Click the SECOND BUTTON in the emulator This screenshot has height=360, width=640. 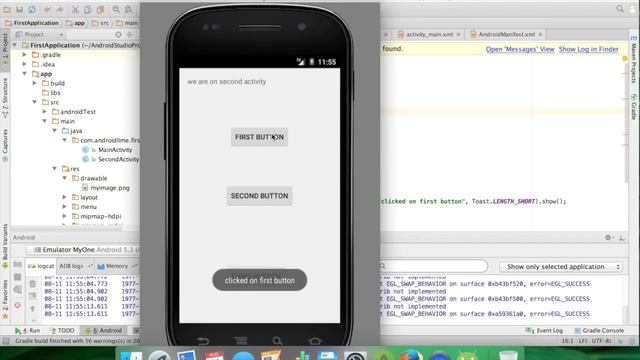tap(259, 196)
